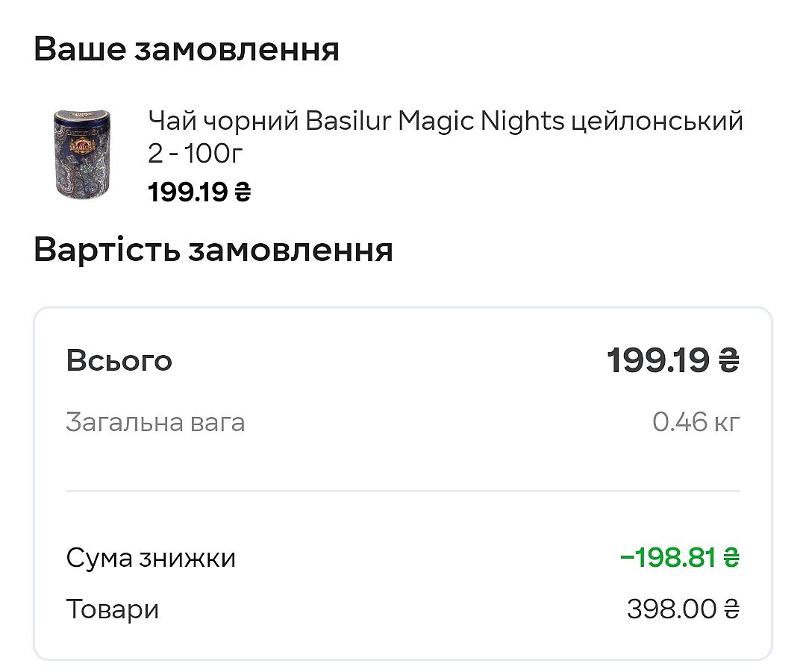Select the "Сума знижки" discount label
The height and width of the screenshot is (672, 806).
(151, 558)
